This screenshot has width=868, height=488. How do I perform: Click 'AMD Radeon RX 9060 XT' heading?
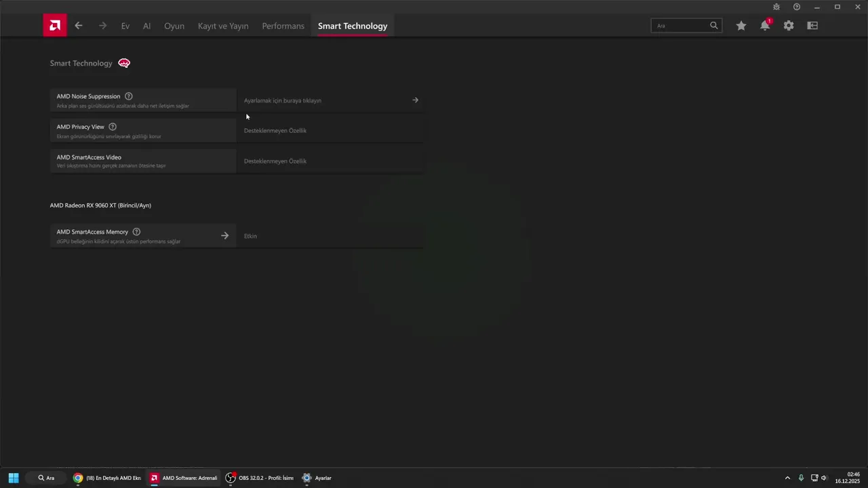pyautogui.click(x=100, y=205)
